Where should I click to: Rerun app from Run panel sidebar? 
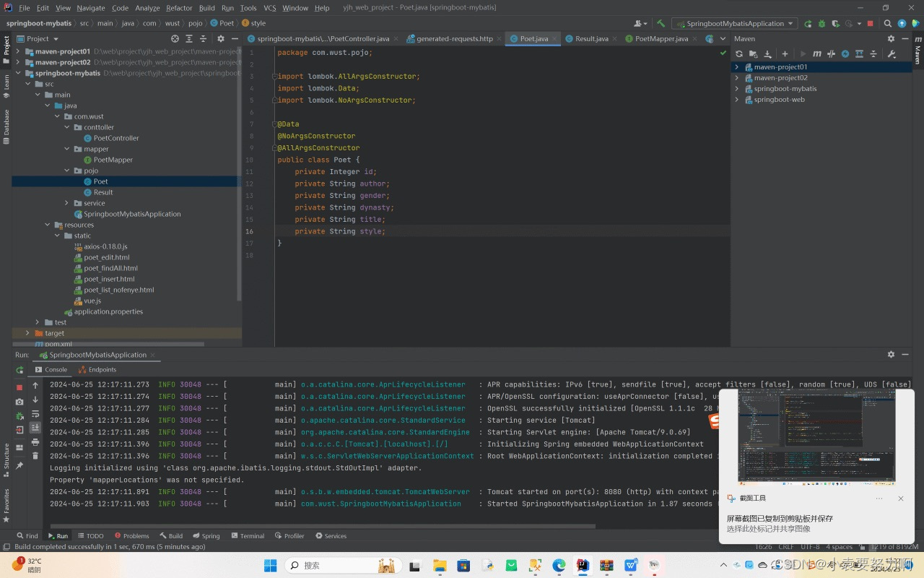(x=19, y=369)
